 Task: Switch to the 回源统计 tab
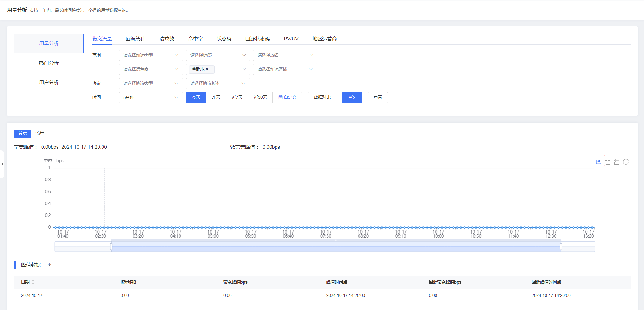click(x=135, y=39)
